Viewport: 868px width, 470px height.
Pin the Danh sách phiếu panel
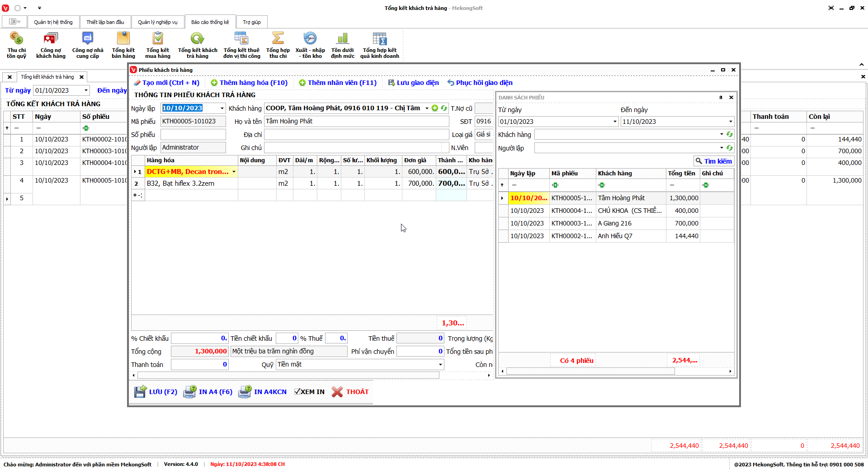click(721, 98)
